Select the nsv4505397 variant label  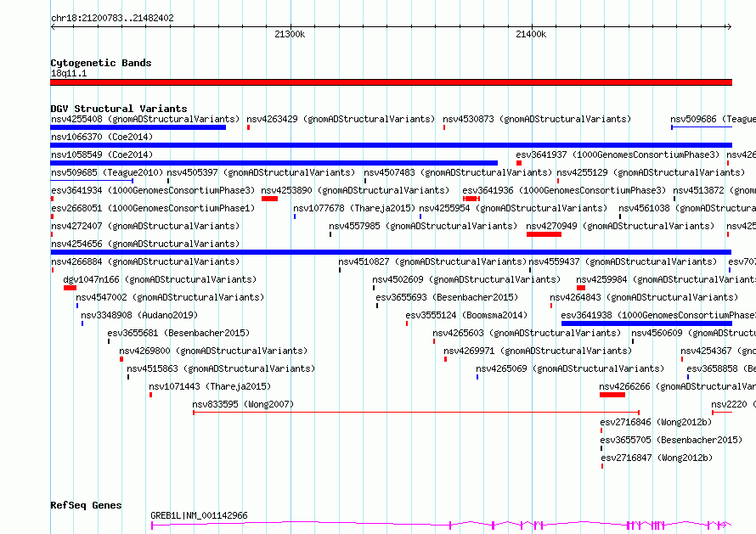click(261, 172)
